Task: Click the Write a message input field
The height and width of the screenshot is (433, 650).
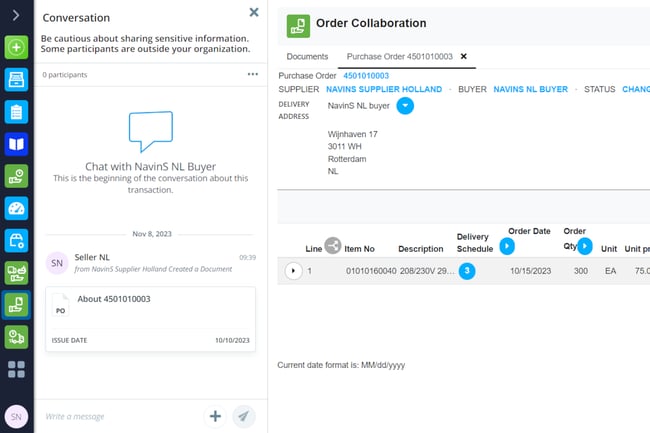Action: pos(120,416)
